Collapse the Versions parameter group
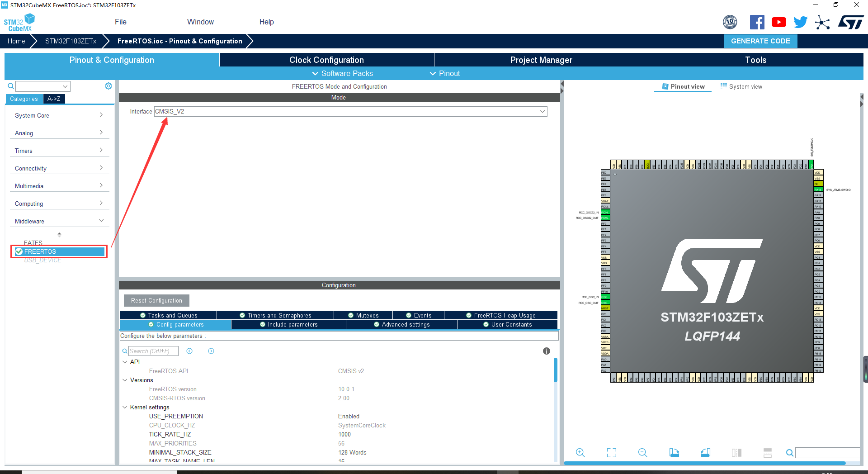The image size is (868, 474). click(x=125, y=380)
